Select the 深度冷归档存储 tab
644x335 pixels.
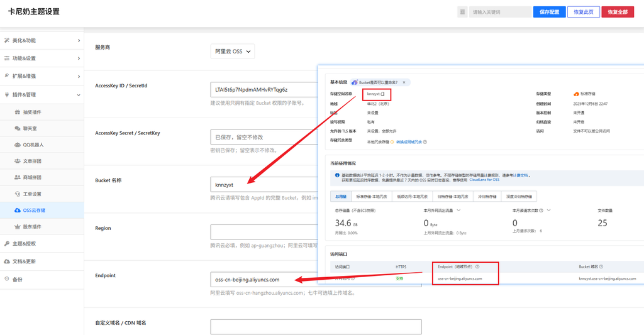[x=519, y=197]
